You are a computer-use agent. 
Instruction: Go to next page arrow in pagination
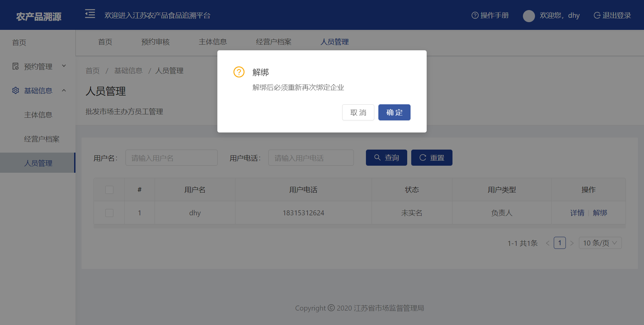[x=572, y=243]
